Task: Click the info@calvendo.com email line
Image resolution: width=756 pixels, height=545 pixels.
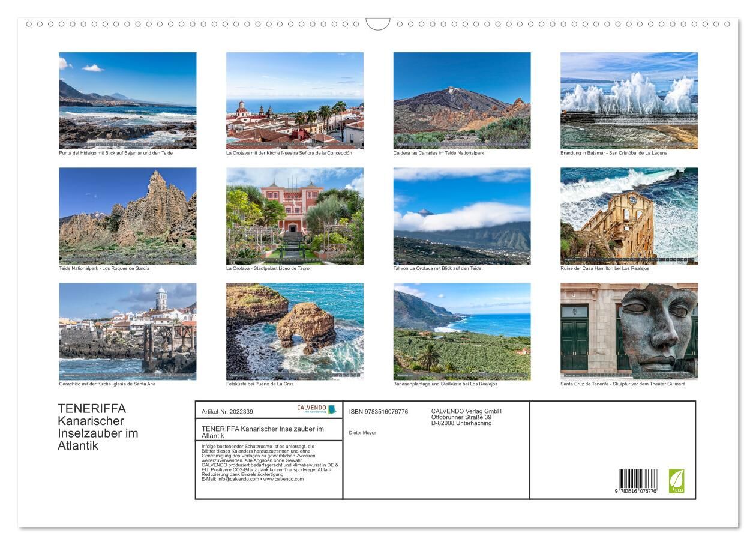Action: point(253,479)
